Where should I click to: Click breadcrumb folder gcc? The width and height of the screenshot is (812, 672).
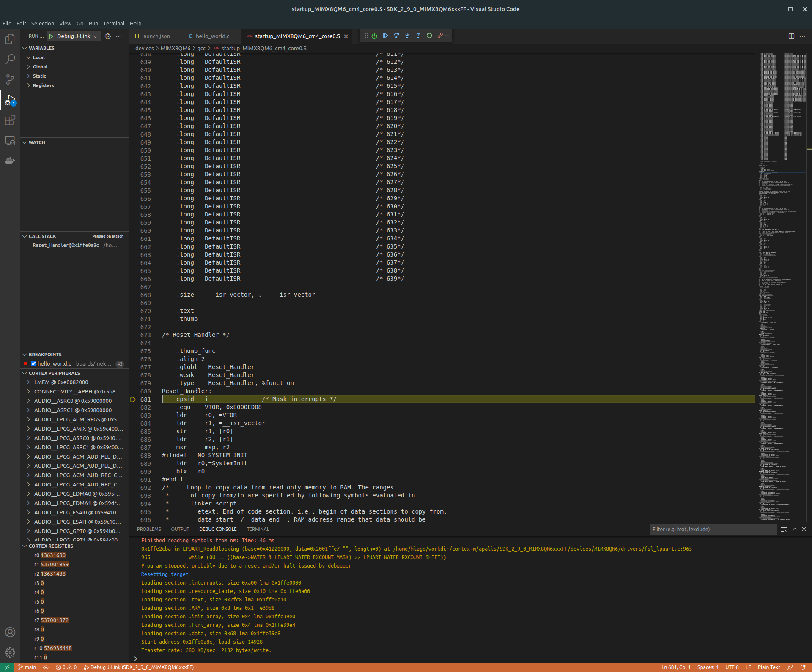[x=201, y=49]
